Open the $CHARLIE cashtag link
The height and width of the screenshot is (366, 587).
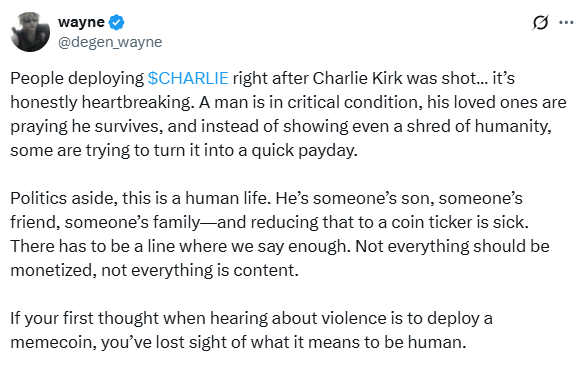click(188, 78)
